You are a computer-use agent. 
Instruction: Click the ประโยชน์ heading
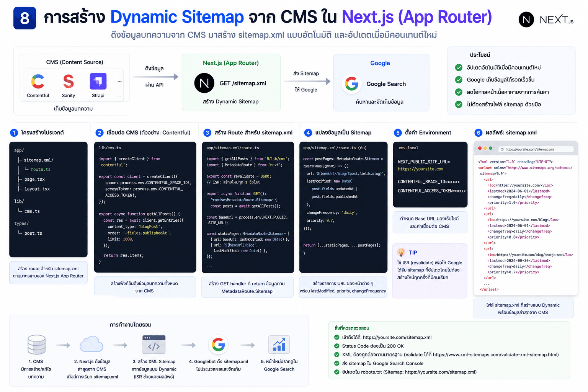480,55
